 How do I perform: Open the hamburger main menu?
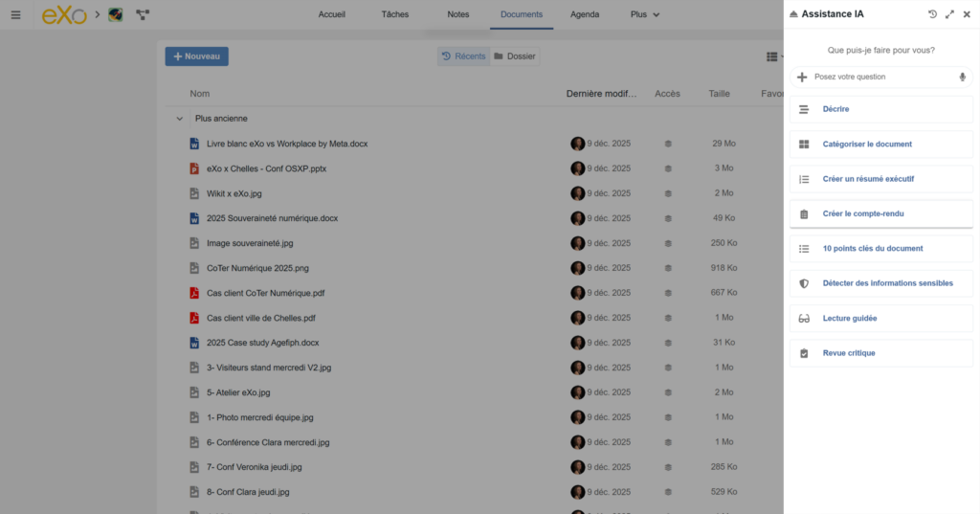[15, 15]
